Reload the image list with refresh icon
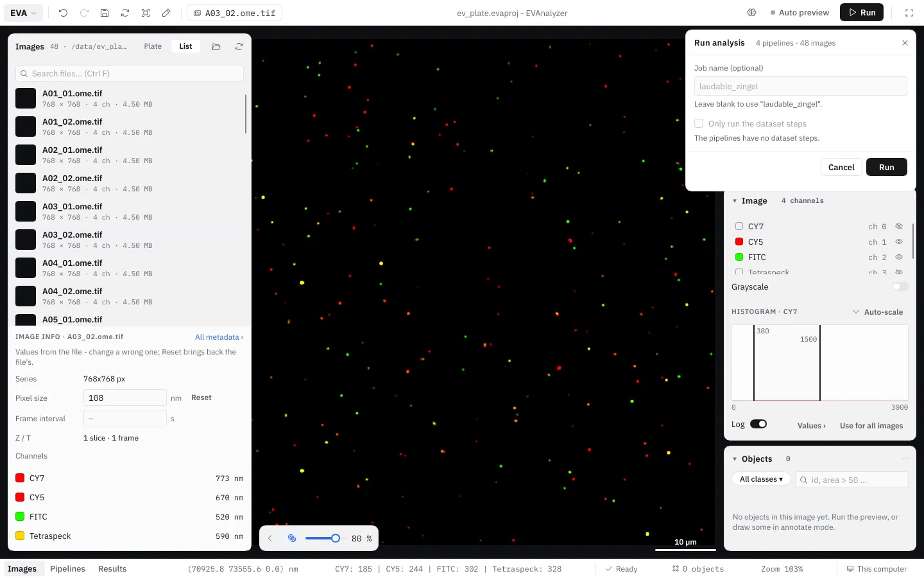 (x=239, y=47)
